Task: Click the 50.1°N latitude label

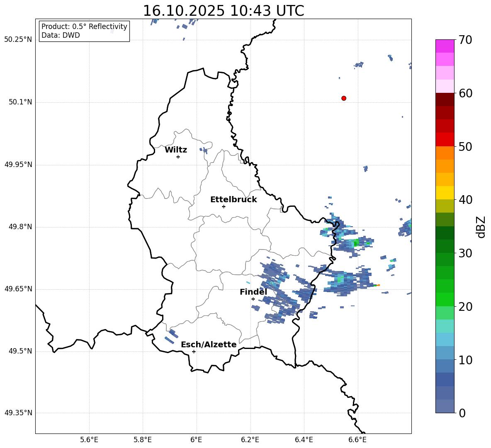Action: pos(20,102)
